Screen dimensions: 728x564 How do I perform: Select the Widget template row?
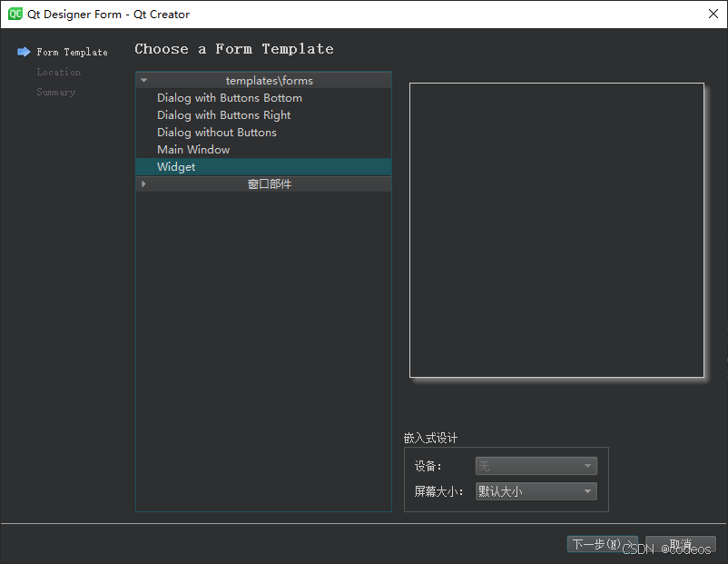tap(264, 167)
